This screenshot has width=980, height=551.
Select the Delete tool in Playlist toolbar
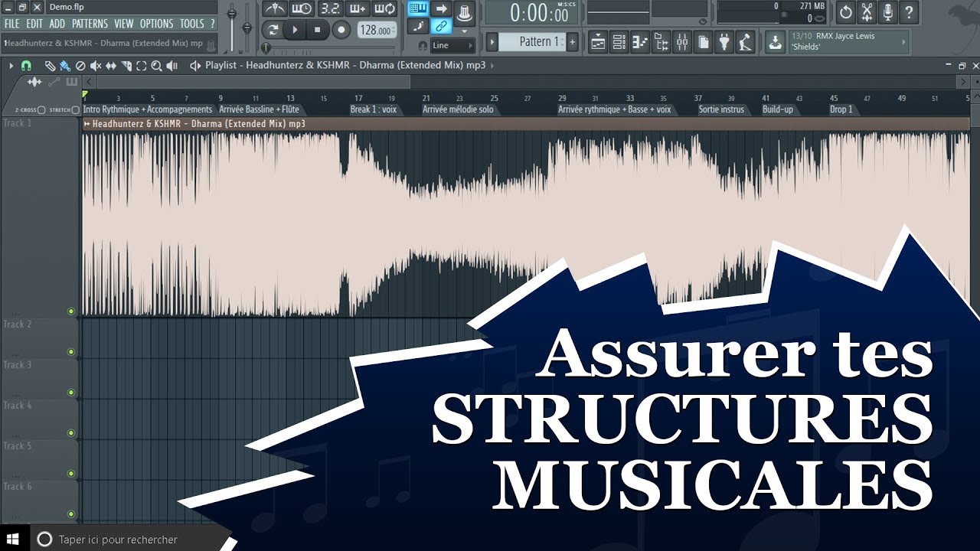[80, 66]
